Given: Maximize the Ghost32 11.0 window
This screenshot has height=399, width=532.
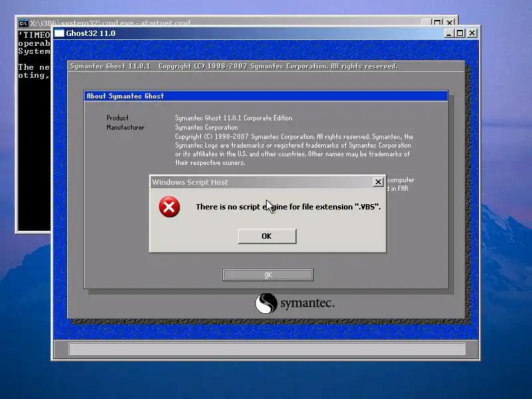Looking at the screenshot, I should pos(460,33).
